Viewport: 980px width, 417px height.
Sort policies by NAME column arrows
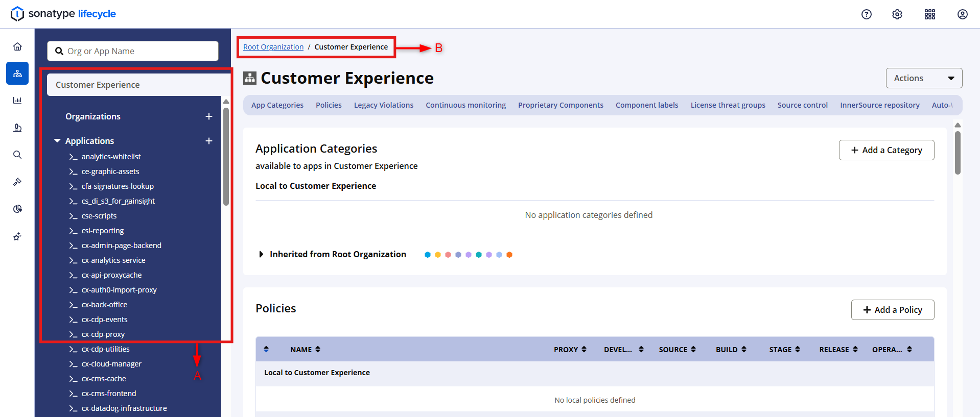coord(318,350)
